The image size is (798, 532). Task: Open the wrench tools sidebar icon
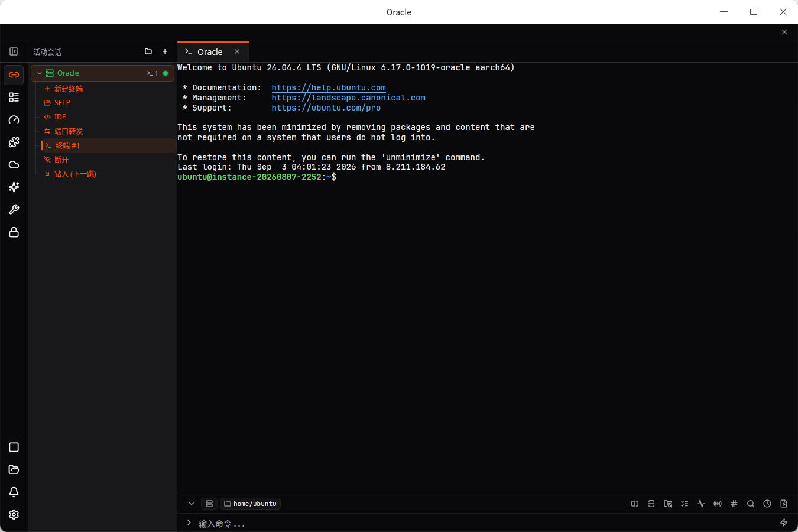point(14,210)
